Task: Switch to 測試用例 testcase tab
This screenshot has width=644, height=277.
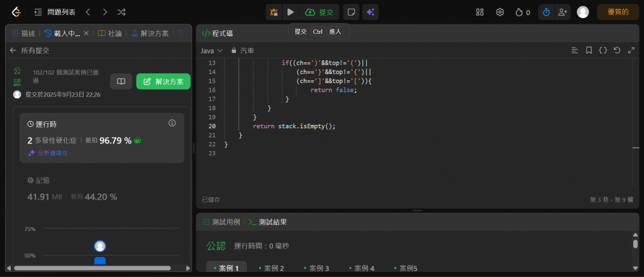Action: [221, 222]
